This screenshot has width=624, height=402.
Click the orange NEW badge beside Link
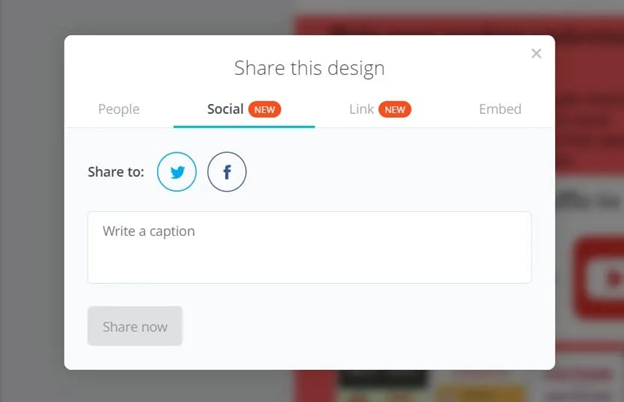(395, 109)
